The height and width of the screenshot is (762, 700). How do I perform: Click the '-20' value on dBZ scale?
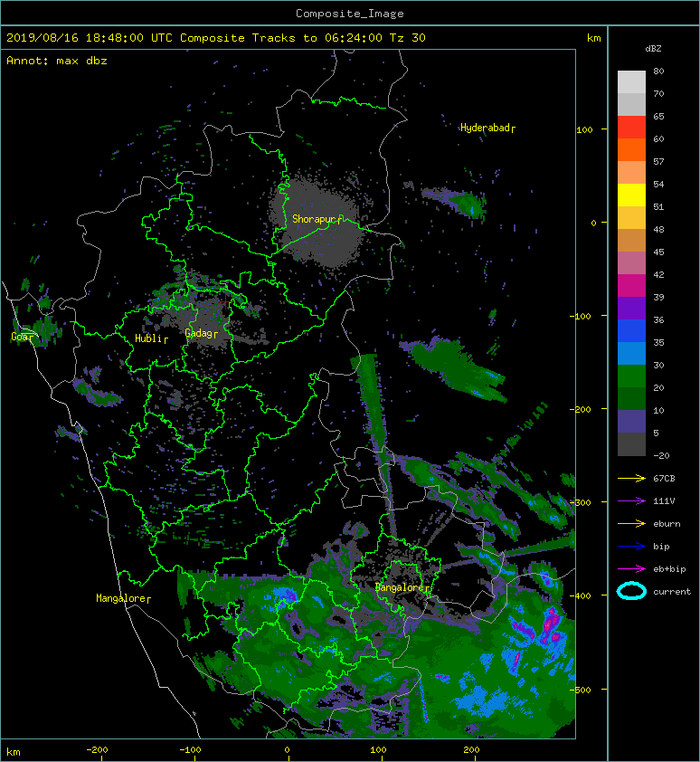click(661, 455)
